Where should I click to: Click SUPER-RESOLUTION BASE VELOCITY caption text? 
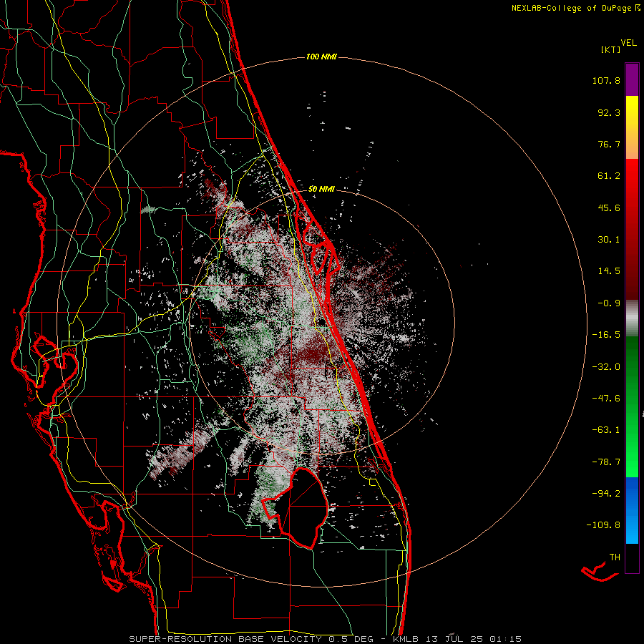(x=225, y=639)
